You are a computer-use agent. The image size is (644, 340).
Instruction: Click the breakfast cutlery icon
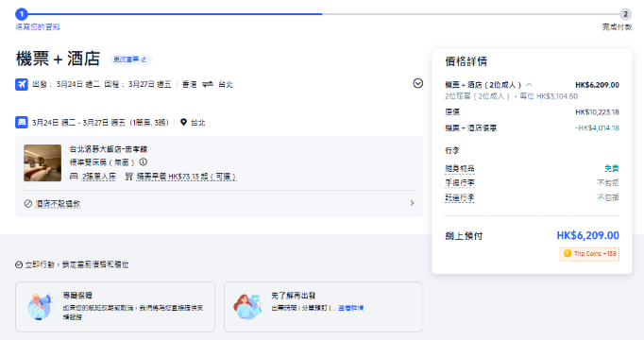129,177
